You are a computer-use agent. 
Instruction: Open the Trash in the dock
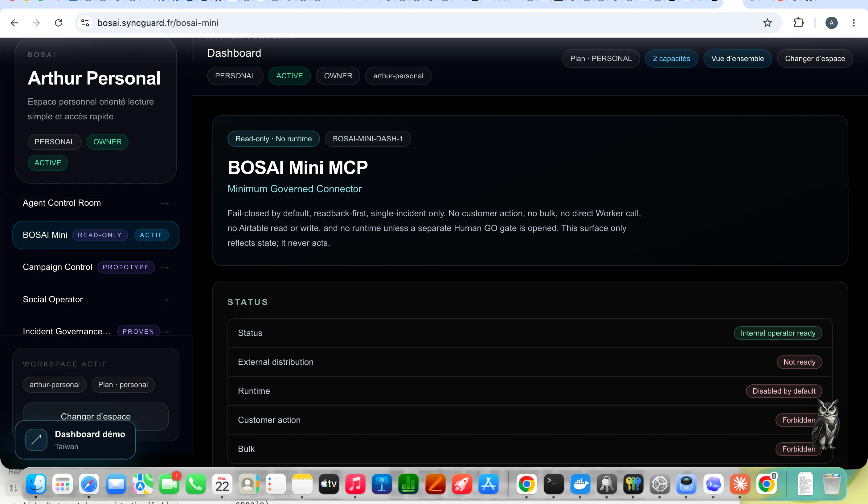coord(832,484)
